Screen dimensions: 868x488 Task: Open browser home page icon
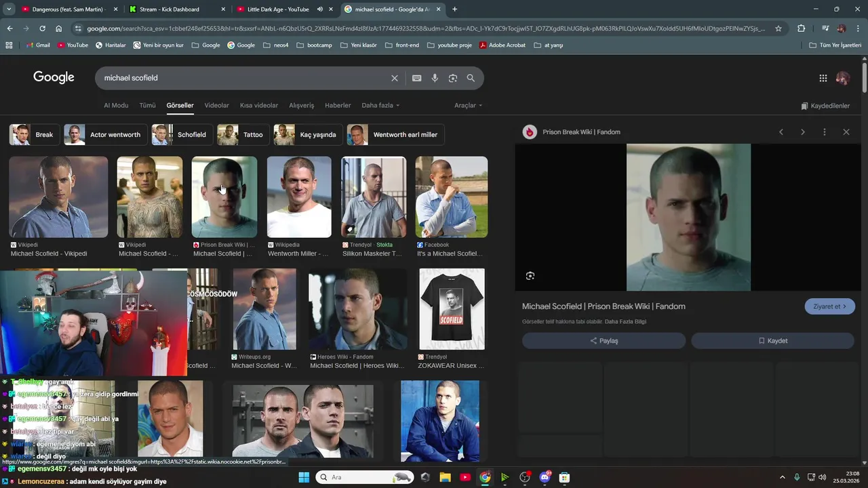59,28
